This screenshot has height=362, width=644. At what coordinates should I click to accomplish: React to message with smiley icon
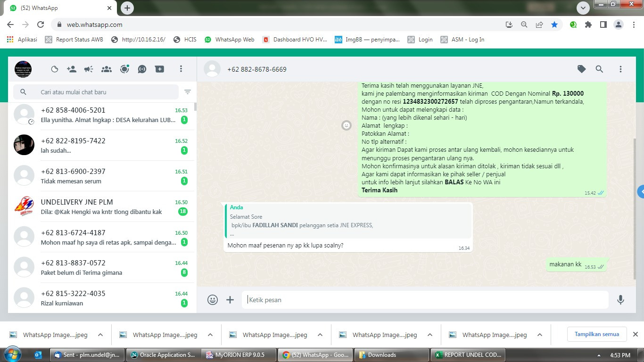[x=347, y=125]
